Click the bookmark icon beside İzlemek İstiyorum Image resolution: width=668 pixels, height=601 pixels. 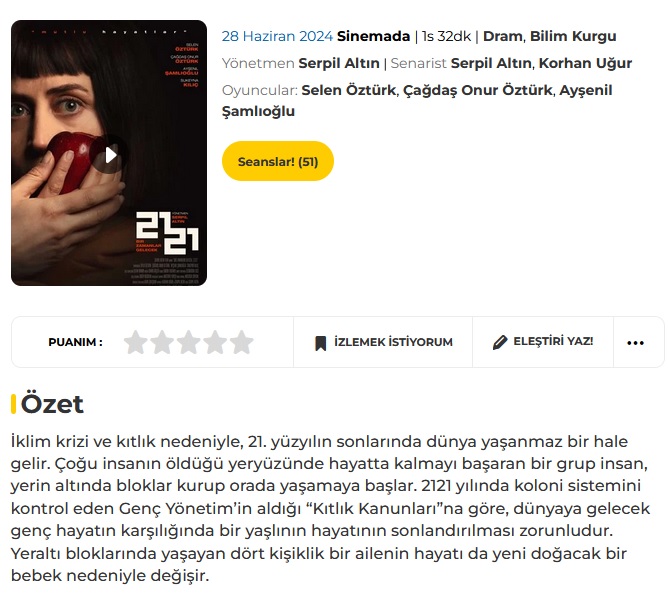coord(320,343)
